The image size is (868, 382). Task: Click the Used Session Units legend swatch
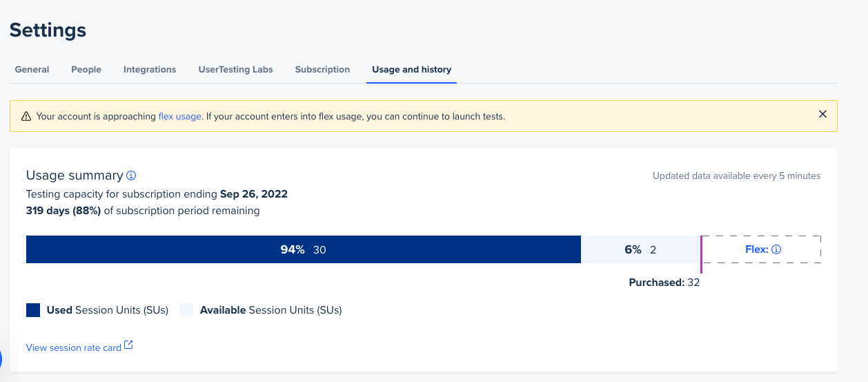33,310
